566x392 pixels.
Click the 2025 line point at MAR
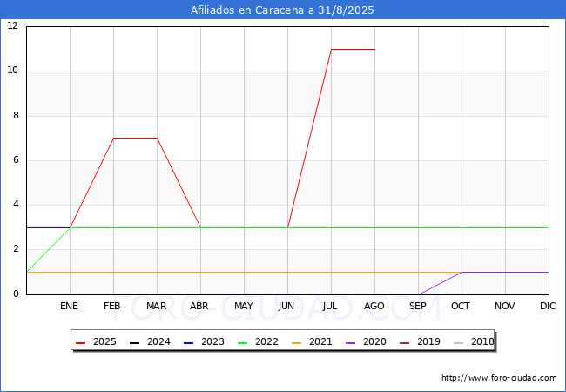tap(157, 138)
